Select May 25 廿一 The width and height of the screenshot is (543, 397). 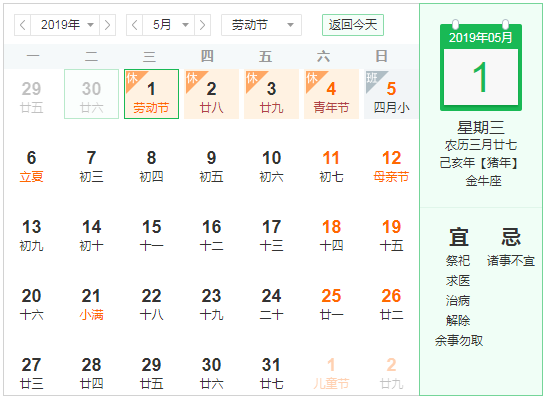pyautogui.click(x=331, y=304)
